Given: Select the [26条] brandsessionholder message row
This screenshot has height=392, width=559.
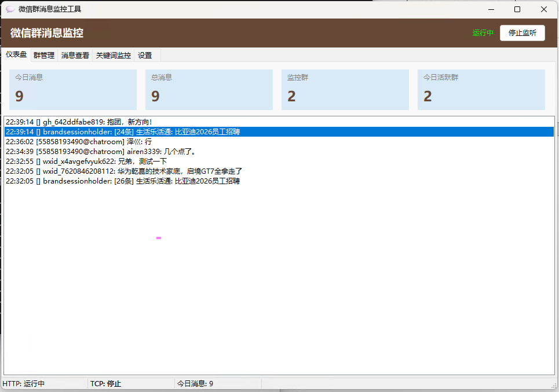Looking at the screenshot, I should click(123, 181).
